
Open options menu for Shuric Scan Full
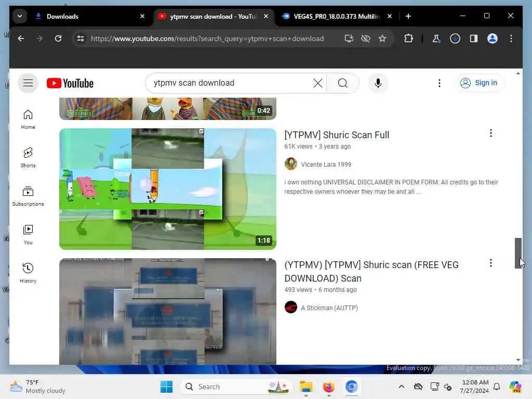[x=490, y=134]
